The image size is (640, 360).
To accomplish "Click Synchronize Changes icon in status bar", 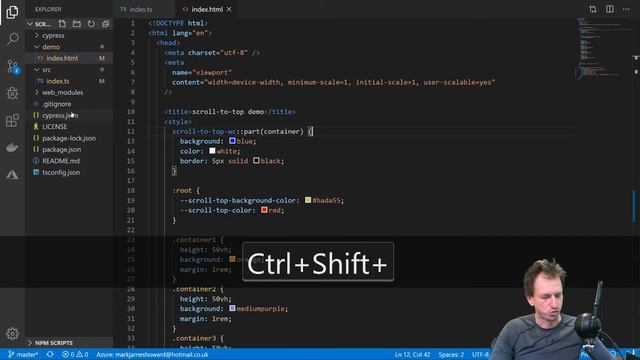I will coord(50,354).
